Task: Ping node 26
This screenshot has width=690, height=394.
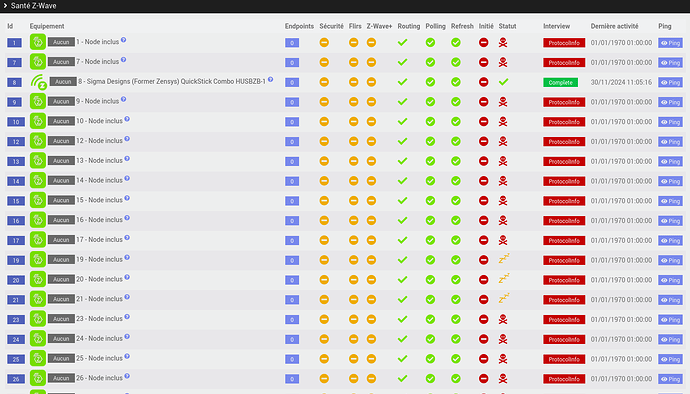Action: [670, 379]
